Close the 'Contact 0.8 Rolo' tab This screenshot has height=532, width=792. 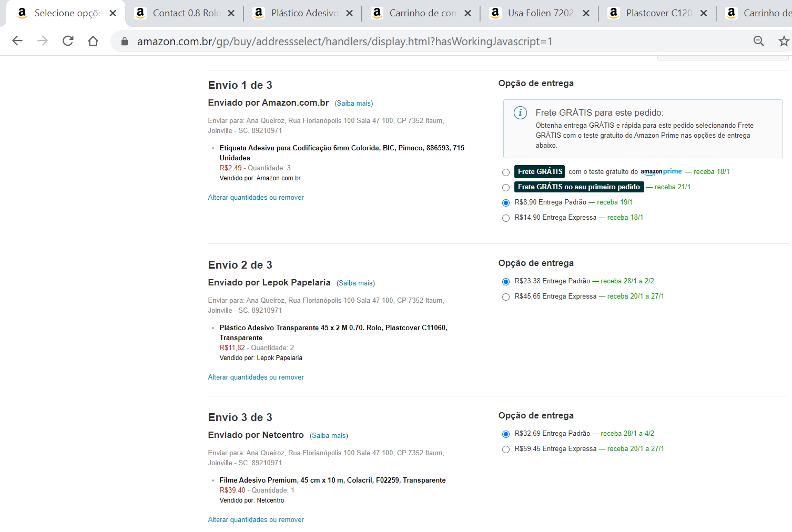[231, 13]
